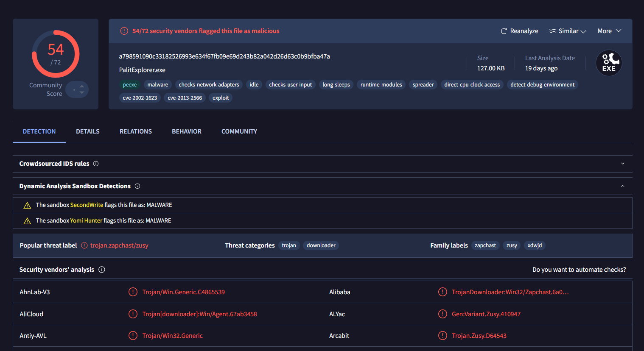Click the Yomi Hunter sandbox link
Image resolution: width=644 pixels, height=351 pixels.
86,220
